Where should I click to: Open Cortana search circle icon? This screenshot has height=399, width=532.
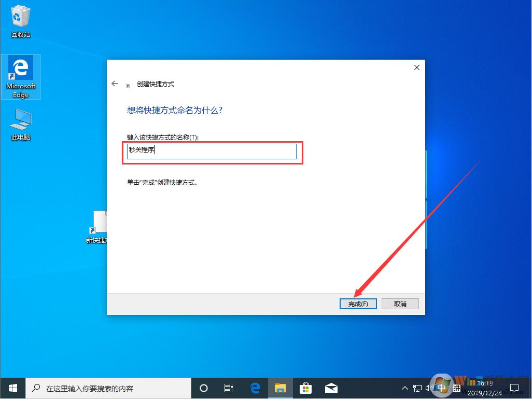[203, 388]
